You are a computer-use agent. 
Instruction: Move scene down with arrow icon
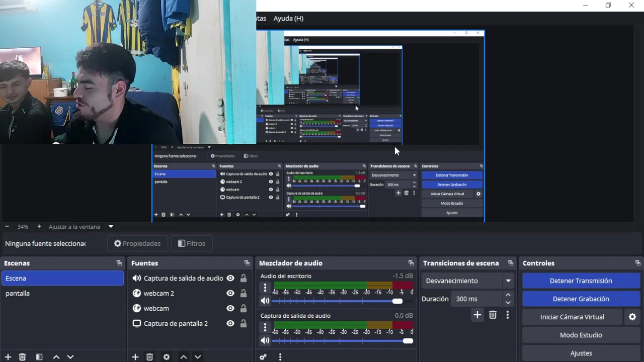click(70, 357)
